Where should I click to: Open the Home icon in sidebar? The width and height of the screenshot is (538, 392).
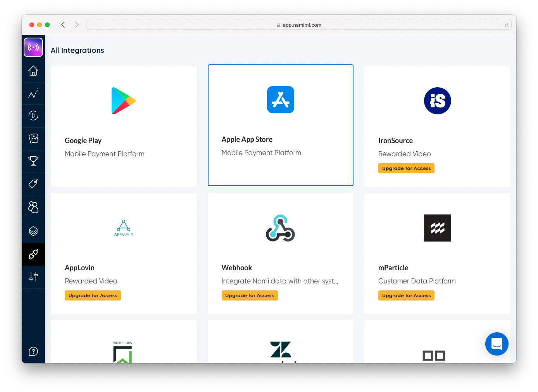[33, 71]
